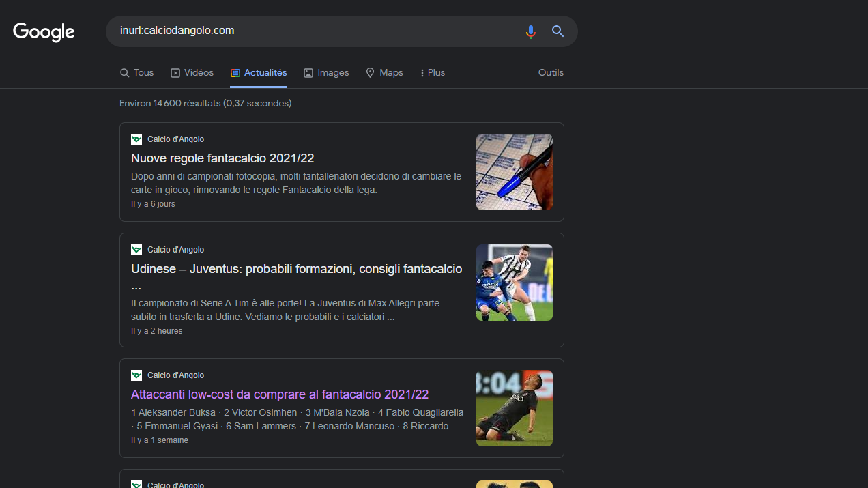Click the sliding player celebration thumbnail
The image size is (868, 488).
pyautogui.click(x=514, y=408)
